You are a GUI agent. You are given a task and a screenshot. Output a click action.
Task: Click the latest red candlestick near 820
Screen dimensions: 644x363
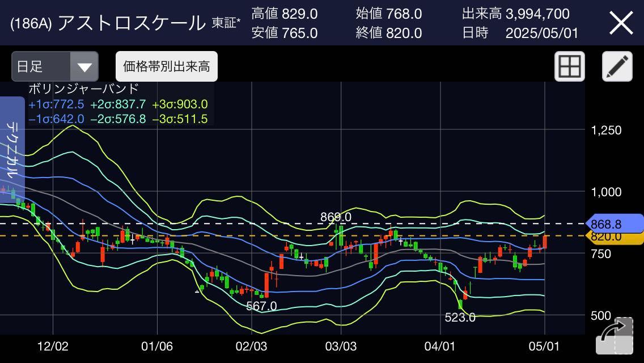click(545, 242)
